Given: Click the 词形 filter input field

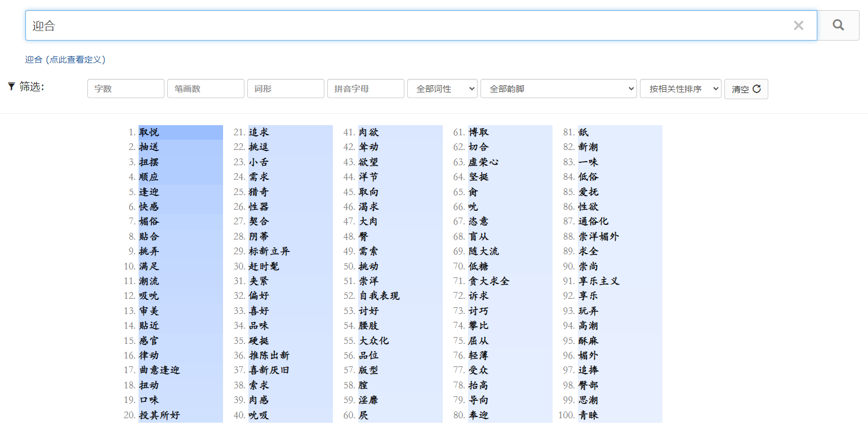Looking at the screenshot, I should [x=286, y=88].
